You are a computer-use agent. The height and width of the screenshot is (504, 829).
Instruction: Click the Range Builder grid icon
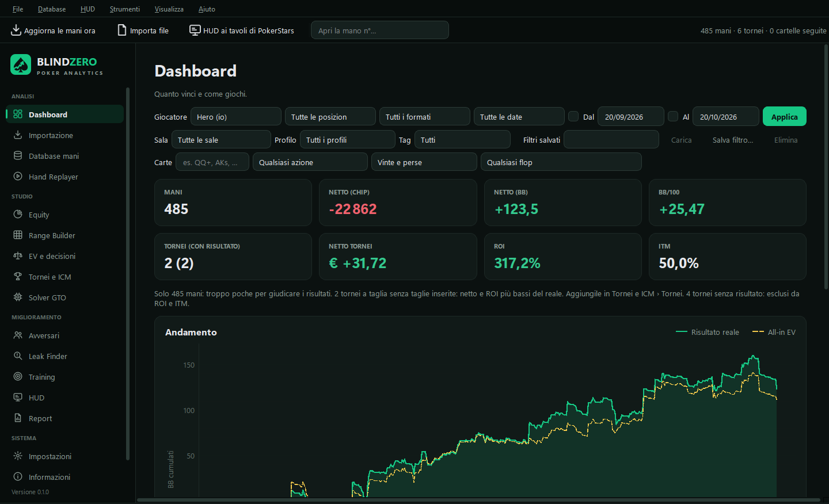point(18,235)
